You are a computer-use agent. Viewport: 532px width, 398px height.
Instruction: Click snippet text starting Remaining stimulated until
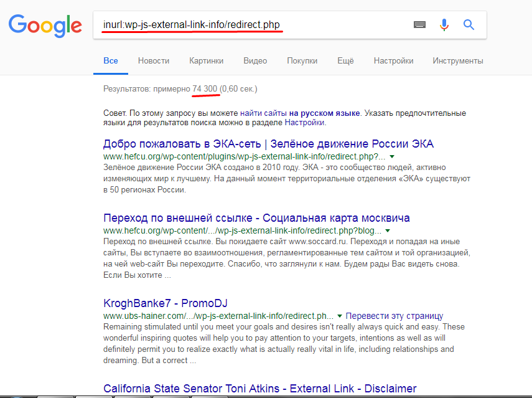click(x=284, y=343)
